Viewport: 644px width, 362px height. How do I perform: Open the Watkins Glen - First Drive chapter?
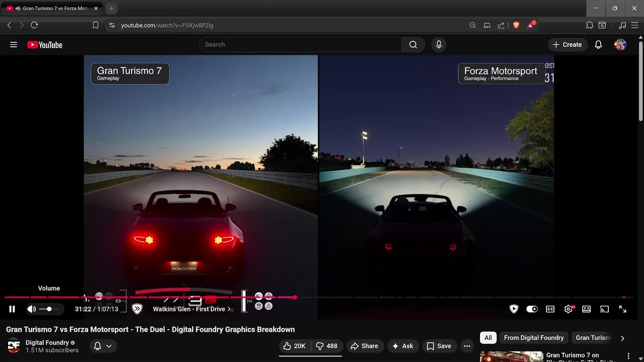(x=192, y=309)
